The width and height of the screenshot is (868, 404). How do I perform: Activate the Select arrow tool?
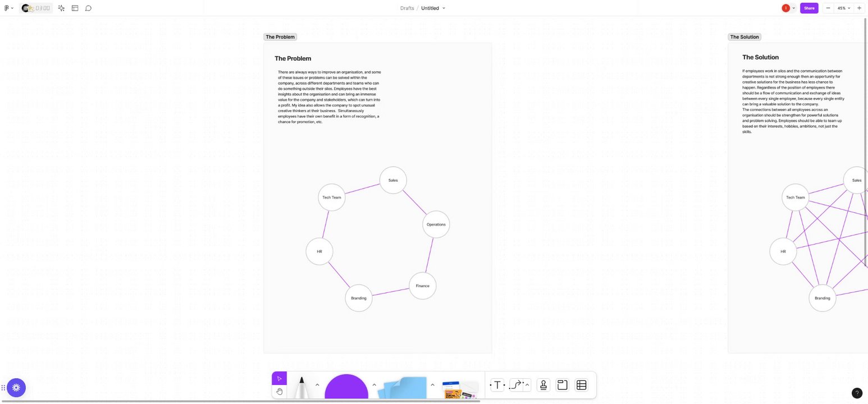(x=279, y=378)
